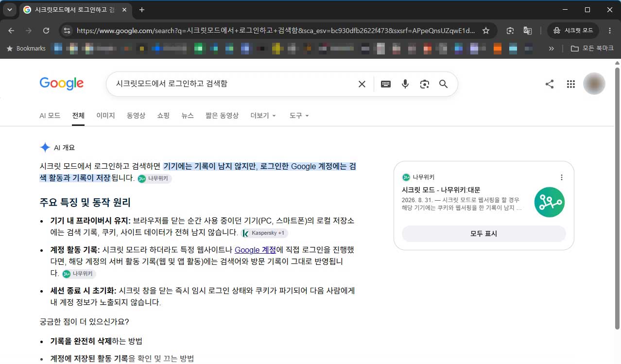Screen dimensions: 621x364
Task: Search by image with camera icon
Action: pyautogui.click(x=425, y=84)
